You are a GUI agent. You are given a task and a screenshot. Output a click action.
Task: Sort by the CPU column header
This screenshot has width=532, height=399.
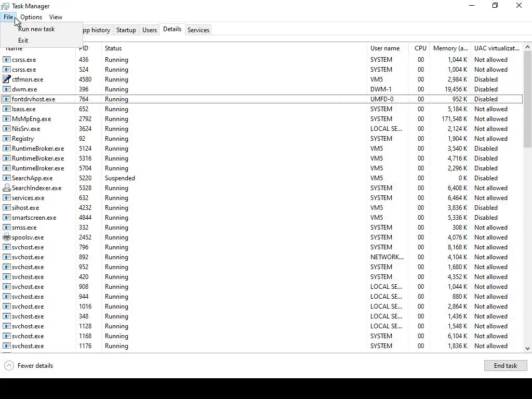[419, 48]
